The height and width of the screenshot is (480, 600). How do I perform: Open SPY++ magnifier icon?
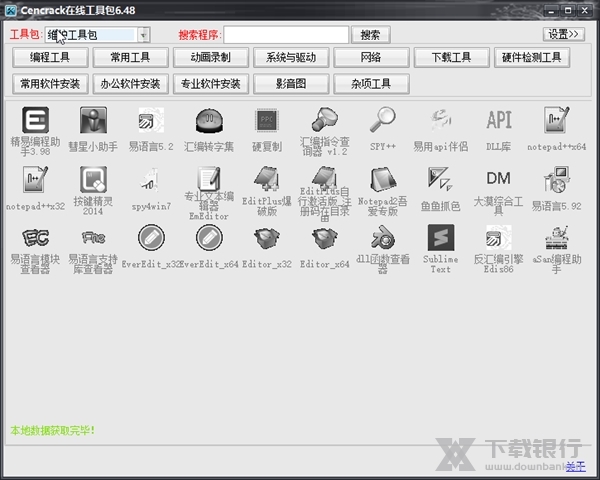click(x=383, y=120)
